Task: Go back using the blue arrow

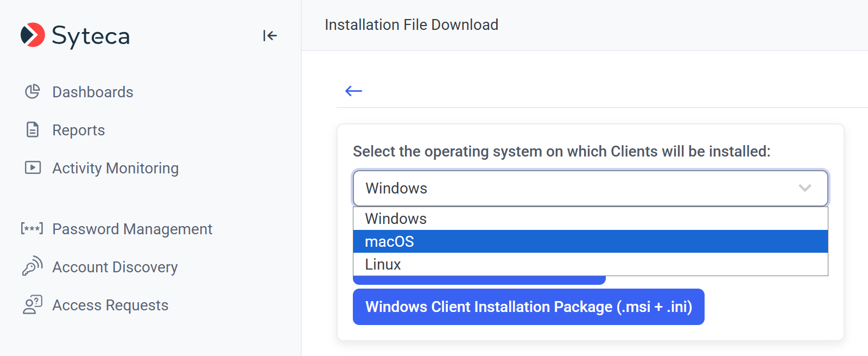Action: pos(353,91)
